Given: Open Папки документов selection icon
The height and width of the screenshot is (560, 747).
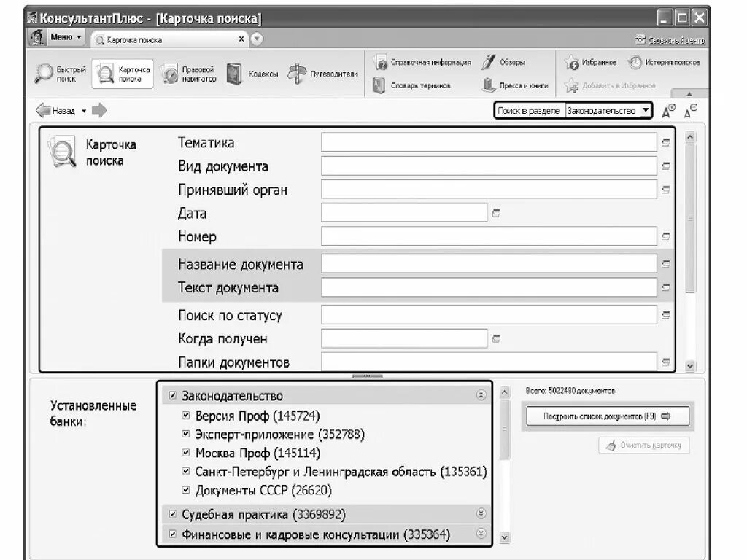Looking at the screenshot, I should 666,362.
